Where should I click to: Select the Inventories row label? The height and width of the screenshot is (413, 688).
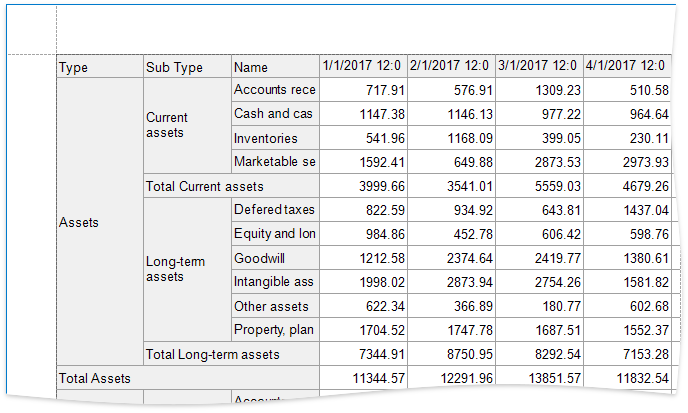click(x=274, y=138)
